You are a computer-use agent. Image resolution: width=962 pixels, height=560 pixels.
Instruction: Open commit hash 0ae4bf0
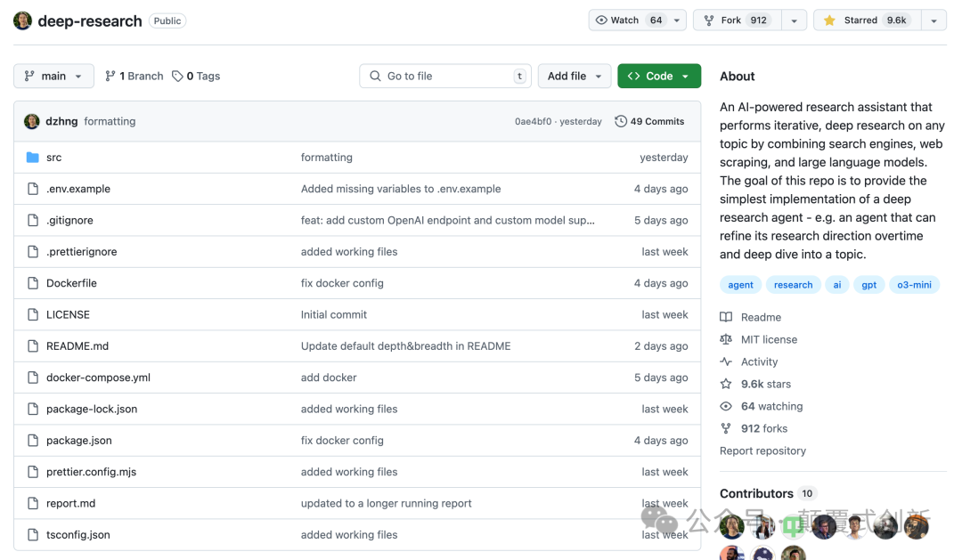533,121
